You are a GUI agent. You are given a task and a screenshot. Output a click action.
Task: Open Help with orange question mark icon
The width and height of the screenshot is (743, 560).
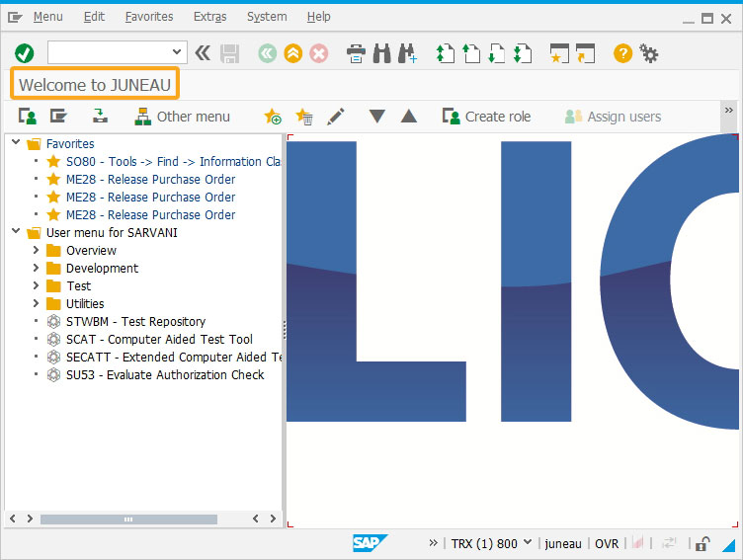tap(622, 53)
